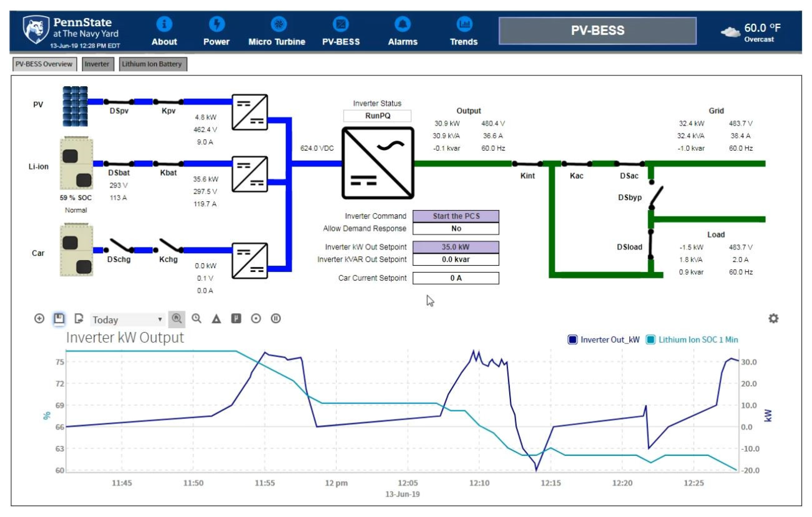
Task: Open the Alarms bell icon
Action: (x=403, y=24)
